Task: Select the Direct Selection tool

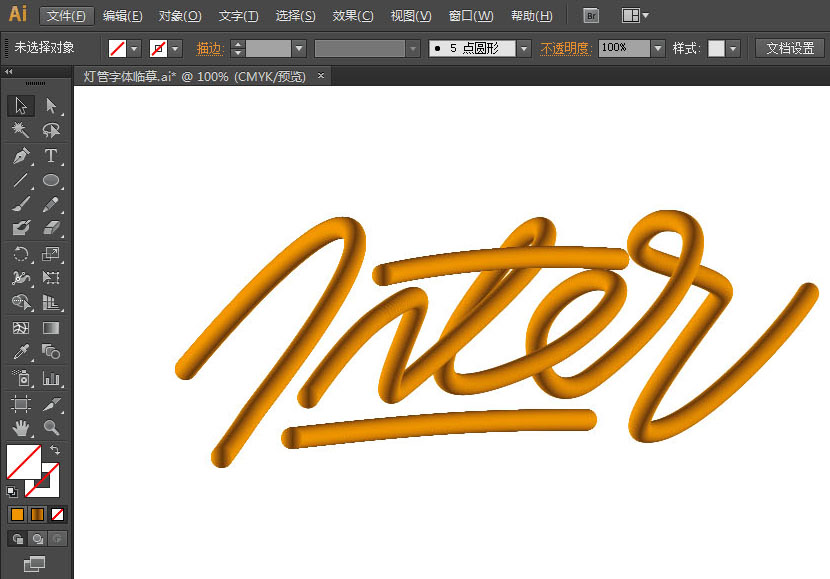Action: [x=51, y=105]
